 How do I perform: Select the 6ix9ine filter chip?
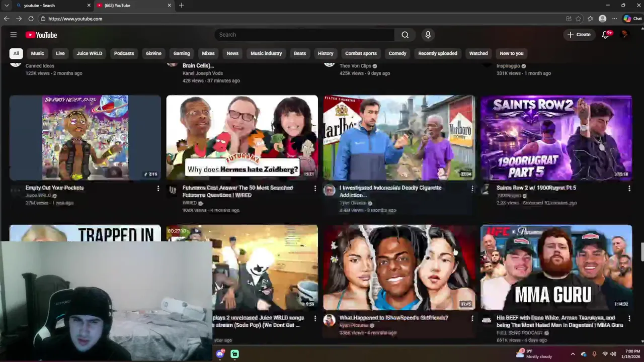153,53
